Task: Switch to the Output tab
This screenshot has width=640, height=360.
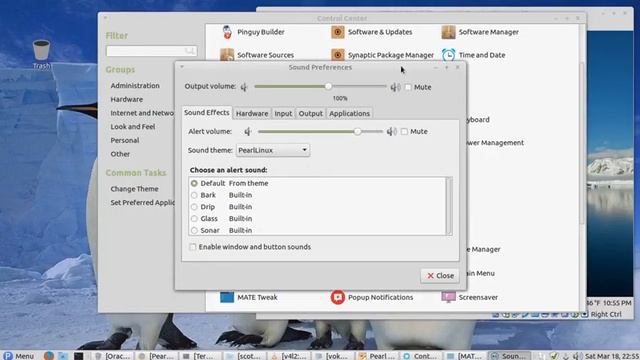Action: pyautogui.click(x=310, y=113)
